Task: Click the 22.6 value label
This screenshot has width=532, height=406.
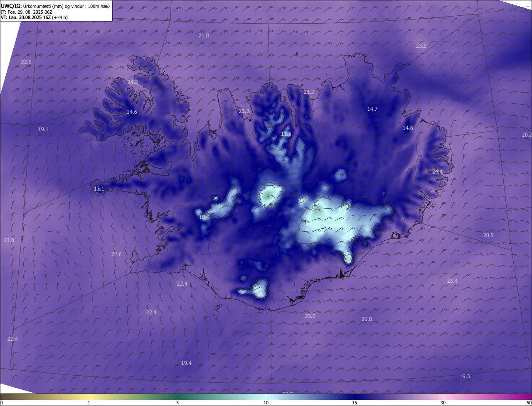Action: pyautogui.click(x=116, y=254)
